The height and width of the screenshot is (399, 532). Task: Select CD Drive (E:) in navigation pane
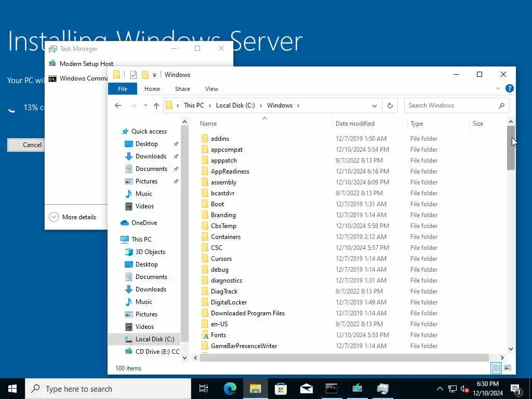click(157, 352)
